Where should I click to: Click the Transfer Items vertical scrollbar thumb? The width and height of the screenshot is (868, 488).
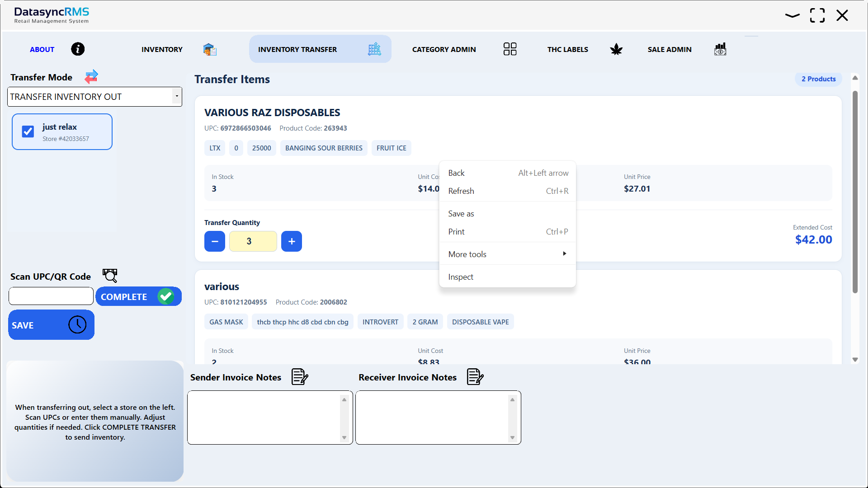tap(855, 192)
